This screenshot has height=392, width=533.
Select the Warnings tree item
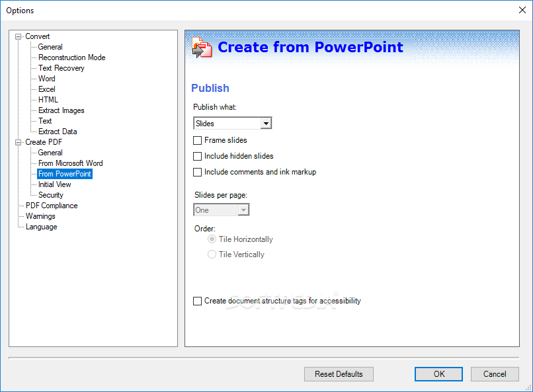click(40, 216)
